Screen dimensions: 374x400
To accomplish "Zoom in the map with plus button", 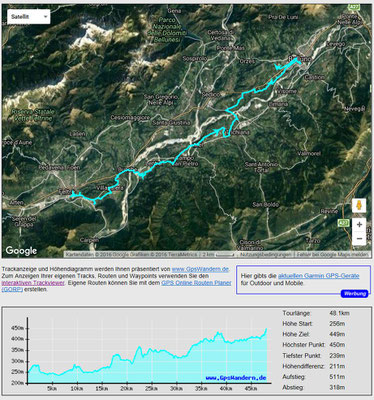I will (x=359, y=225).
